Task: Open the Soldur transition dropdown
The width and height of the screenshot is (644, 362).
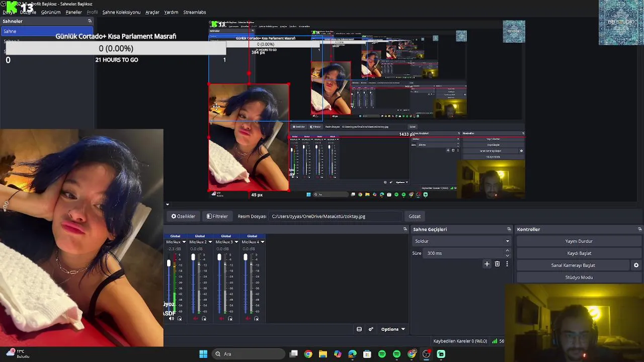Action: click(x=461, y=241)
